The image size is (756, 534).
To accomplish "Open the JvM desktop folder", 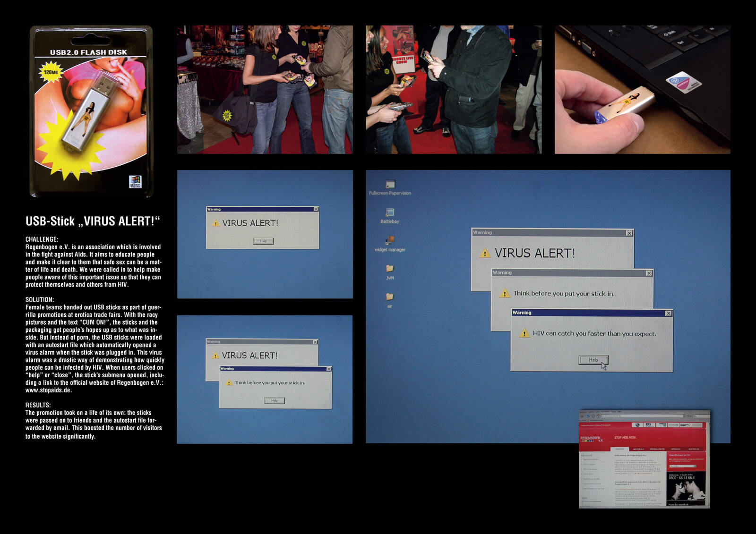I will coord(390,269).
